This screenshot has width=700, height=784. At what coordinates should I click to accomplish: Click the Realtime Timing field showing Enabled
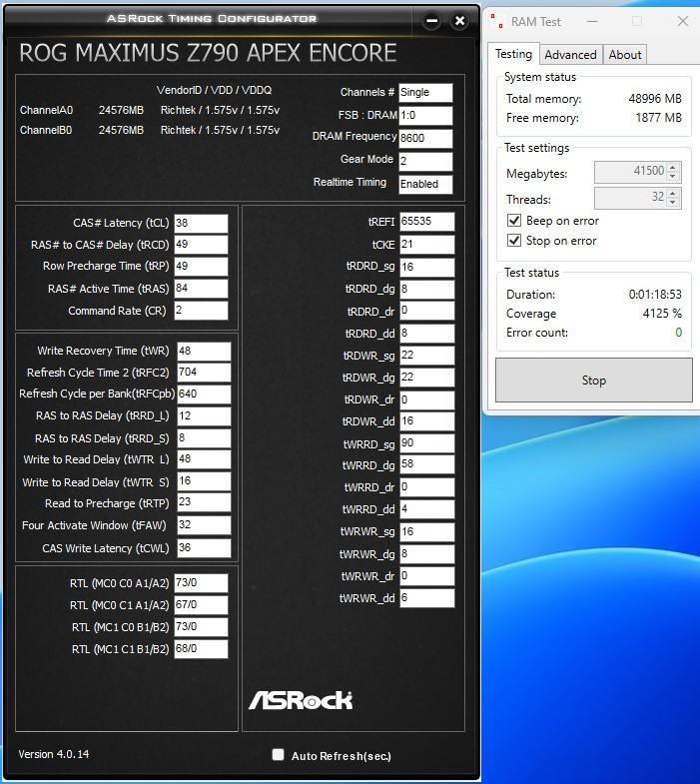coord(425,184)
